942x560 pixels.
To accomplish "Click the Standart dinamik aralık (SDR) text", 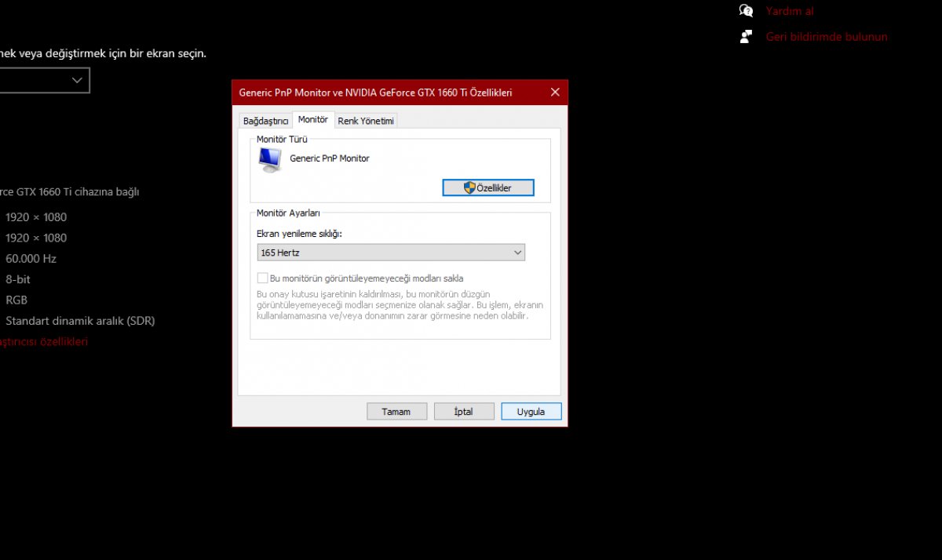I will [x=80, y=321].
